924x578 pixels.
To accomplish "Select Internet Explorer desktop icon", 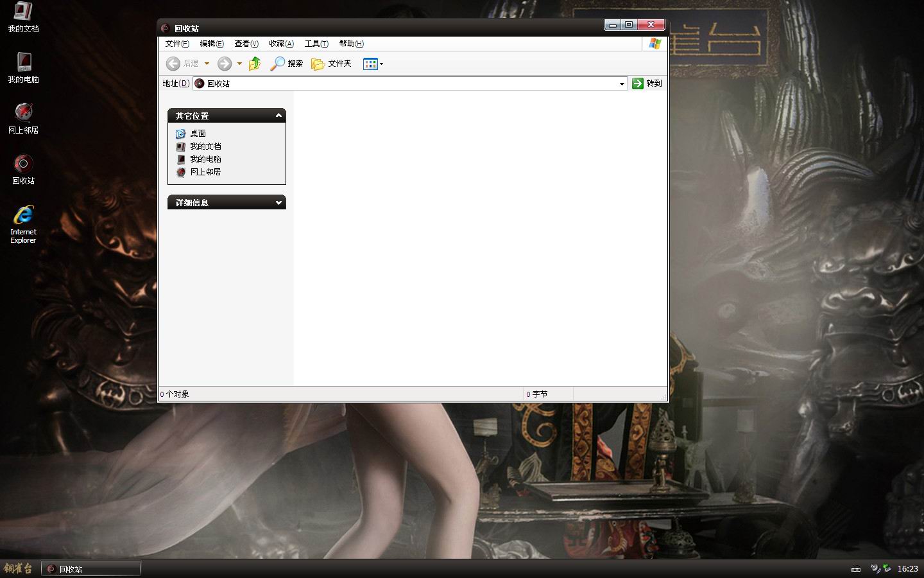I will (x=23, y=224).
